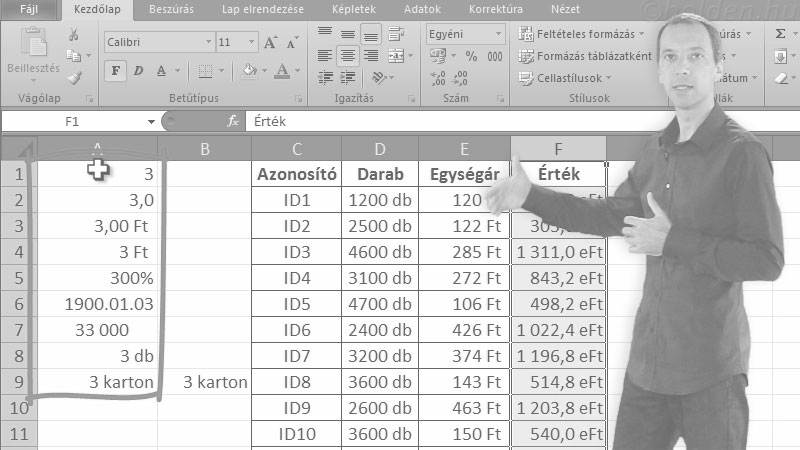Open the merge cells dropdown arrow
800x450 pixels.
click(411, 56)
